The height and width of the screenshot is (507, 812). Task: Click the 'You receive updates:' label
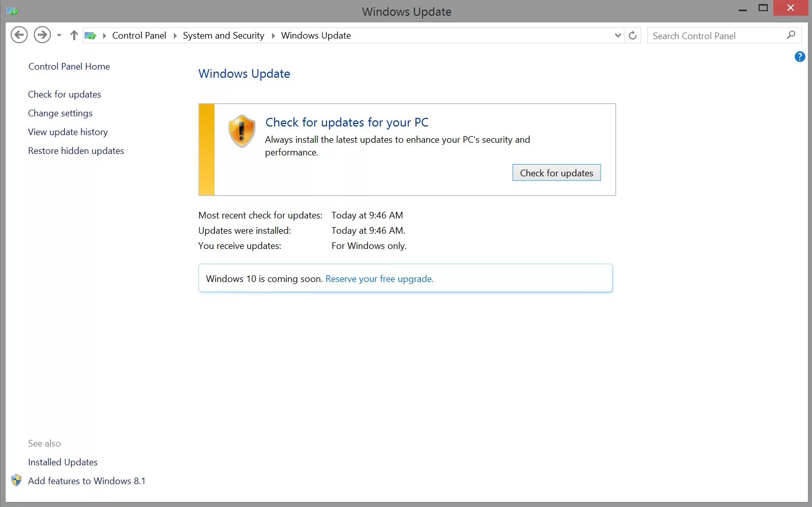[x=239, y=246]
